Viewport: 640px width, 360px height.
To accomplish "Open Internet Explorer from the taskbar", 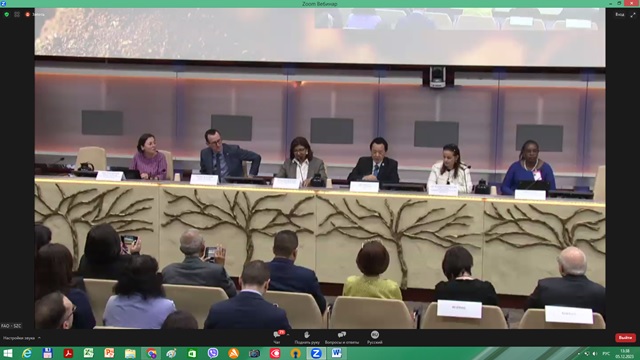I will [x=27, y=353].
